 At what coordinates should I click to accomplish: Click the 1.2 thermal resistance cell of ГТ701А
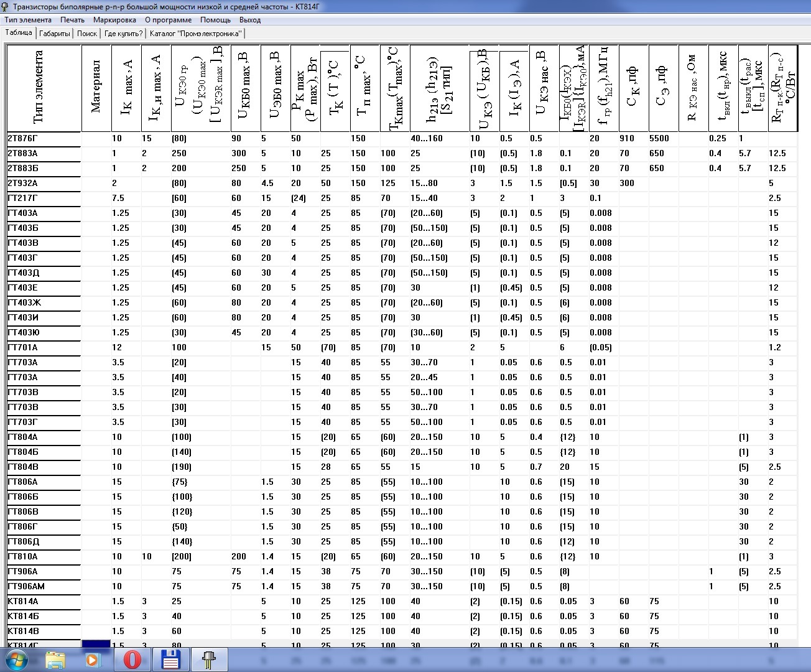click(x=783, y=348)
